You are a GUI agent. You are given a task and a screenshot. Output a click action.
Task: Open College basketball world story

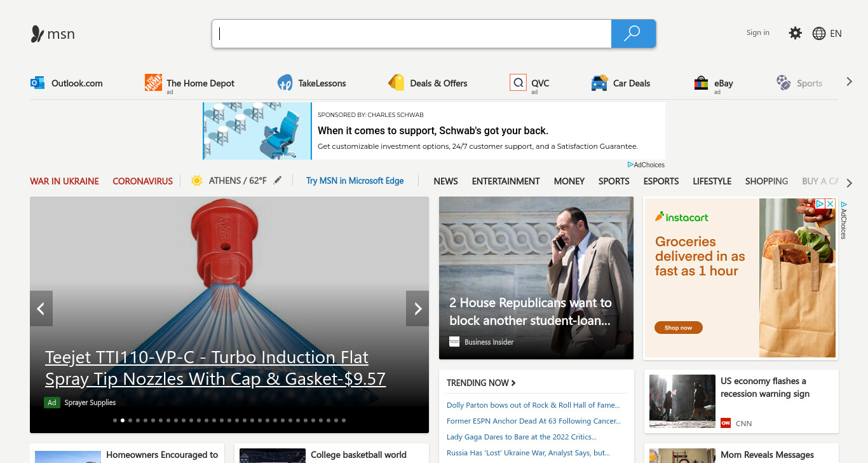pos(358,455)
